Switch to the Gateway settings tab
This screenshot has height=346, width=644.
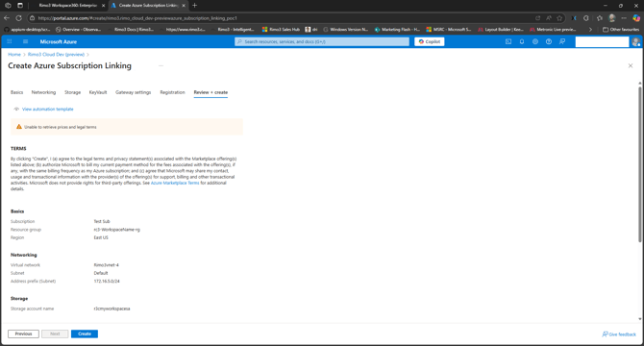[133, 92]
